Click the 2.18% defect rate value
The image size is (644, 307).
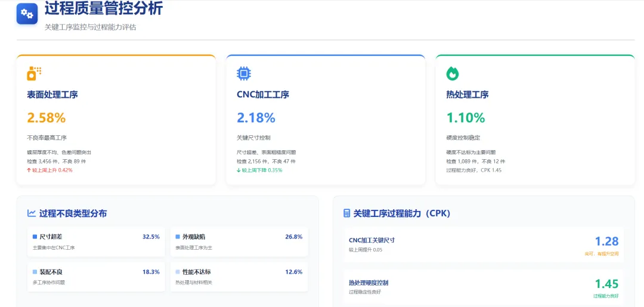point(256,118)
